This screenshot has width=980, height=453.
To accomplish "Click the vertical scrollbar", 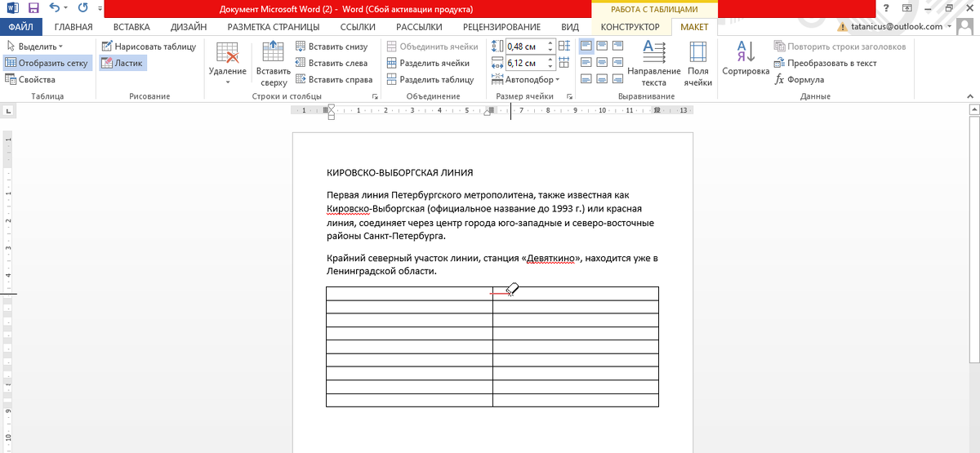I will pyautogui.click(x=975, y=239).
